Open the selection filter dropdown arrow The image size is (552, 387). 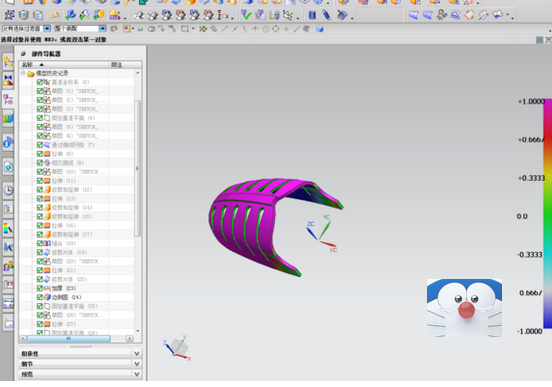click(47, 29)
